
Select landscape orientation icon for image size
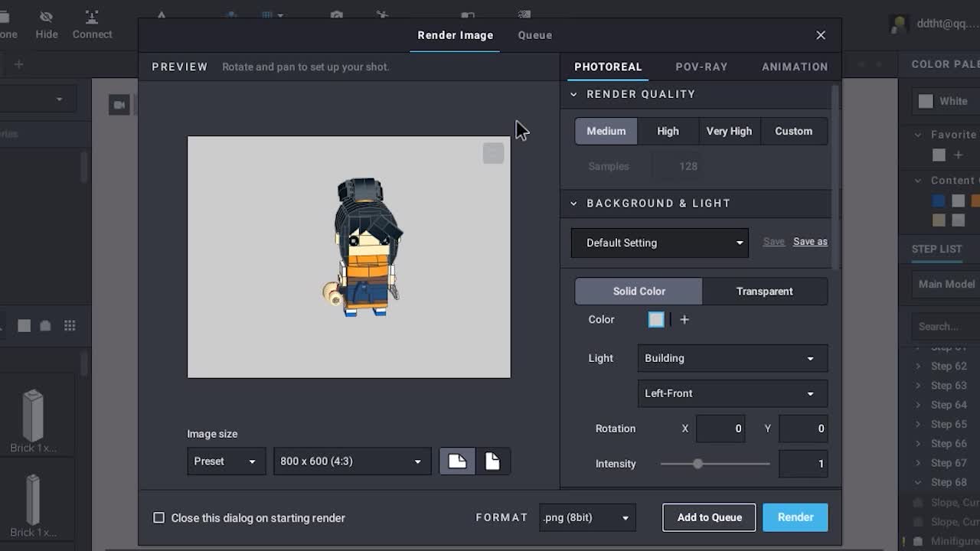coord(457,461)
